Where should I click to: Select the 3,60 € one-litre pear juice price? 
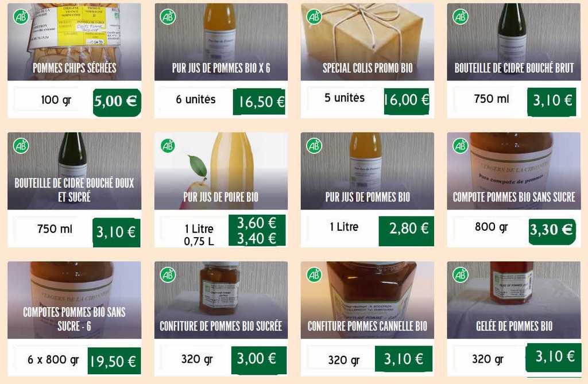pyautogui.click(x=257, y=223)
